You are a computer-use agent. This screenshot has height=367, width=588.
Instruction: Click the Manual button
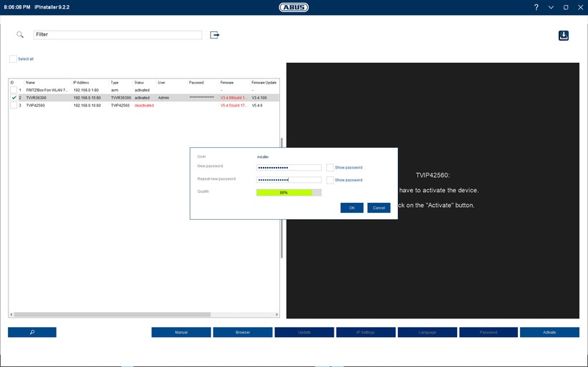[181, 332]
